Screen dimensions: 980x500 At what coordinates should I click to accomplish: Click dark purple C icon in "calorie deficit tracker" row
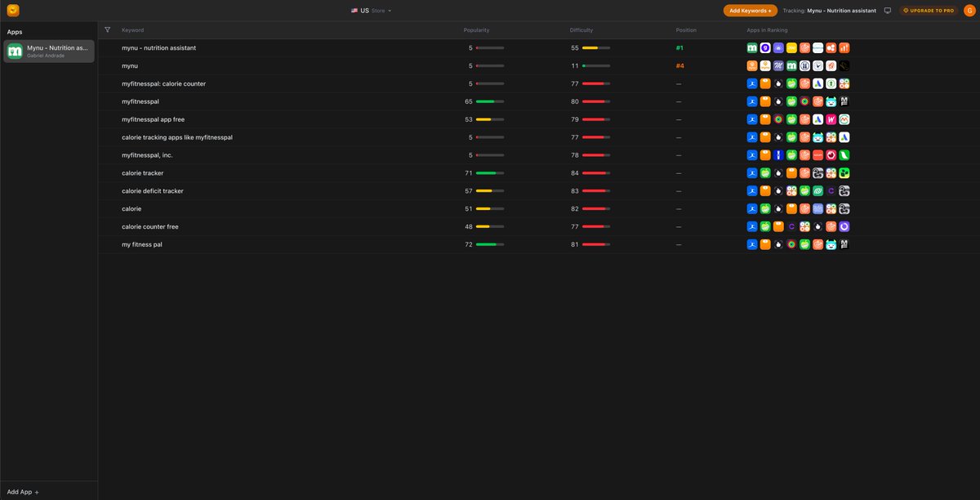[831, 191]
